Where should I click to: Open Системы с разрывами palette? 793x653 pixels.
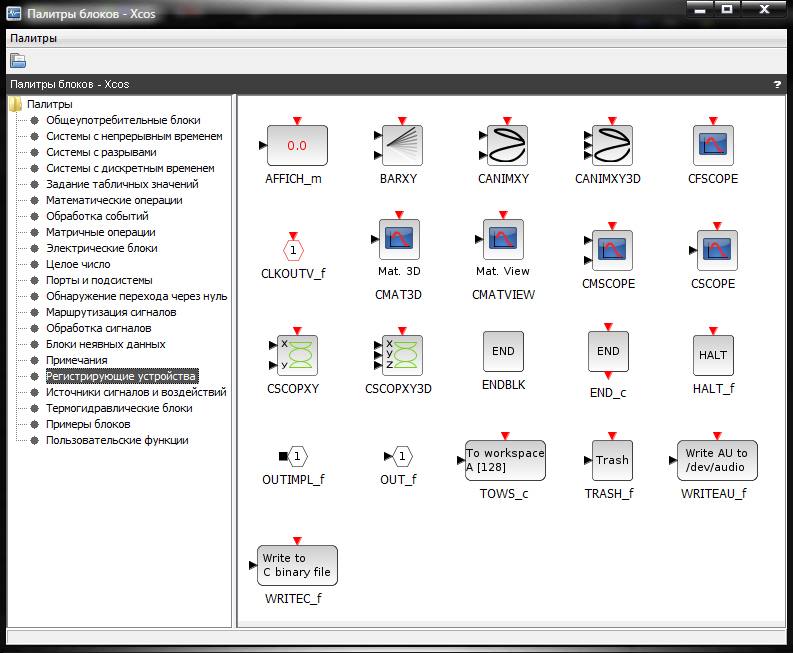(102, 152)
